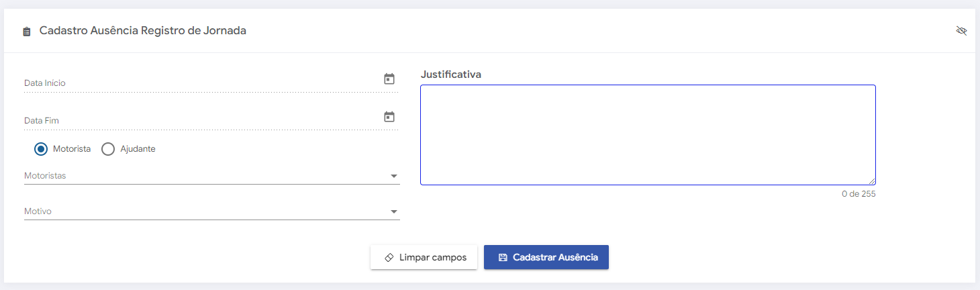The height and width of the screenshot is (290, 980).
Task: Click the 0 de 255 character counter
Action: [x=859, y=194]
